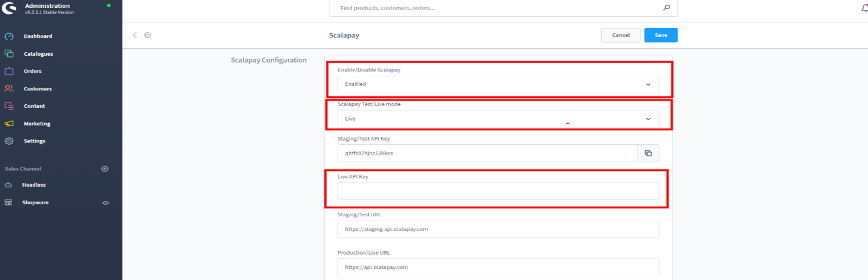Click the Content layout icon
This screenshot has height=280, width=868.
point(9,106)
